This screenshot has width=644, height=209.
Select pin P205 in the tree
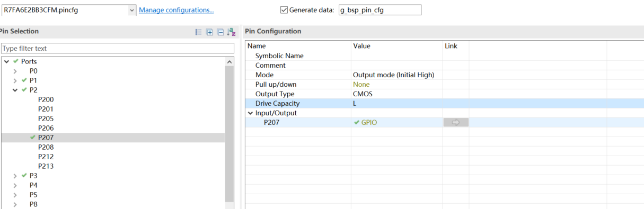pos(46,119)
